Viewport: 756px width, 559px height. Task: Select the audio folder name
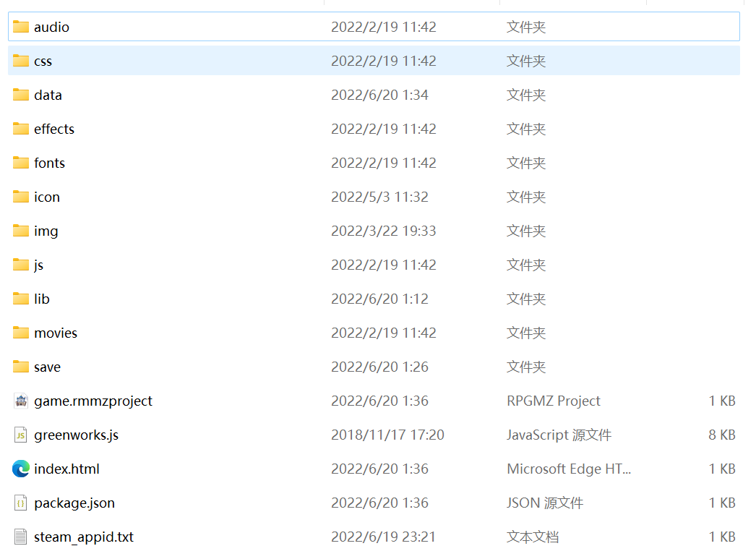tap(51, 27)
